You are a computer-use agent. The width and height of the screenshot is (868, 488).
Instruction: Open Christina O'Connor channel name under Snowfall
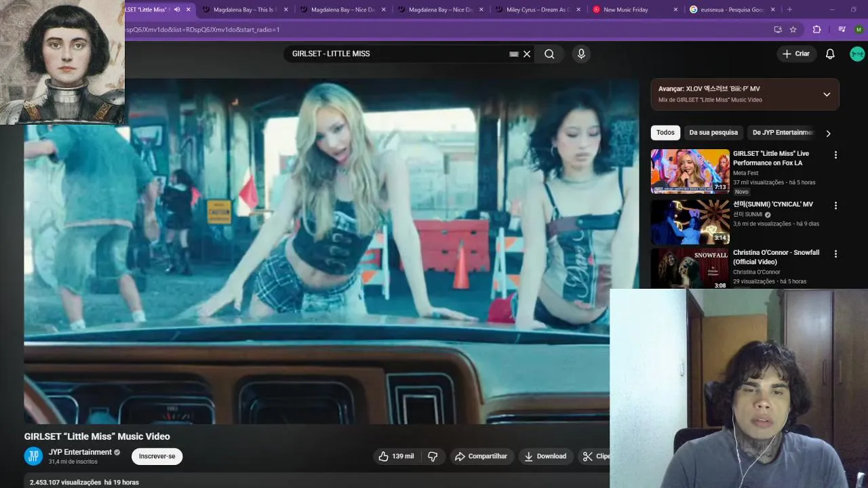756,272
